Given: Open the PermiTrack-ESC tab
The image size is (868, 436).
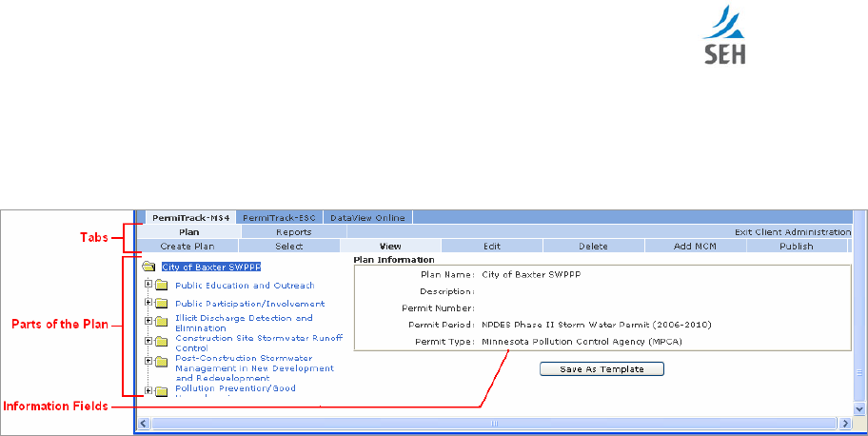Looking at the screenshot, I should click(279, 218).
